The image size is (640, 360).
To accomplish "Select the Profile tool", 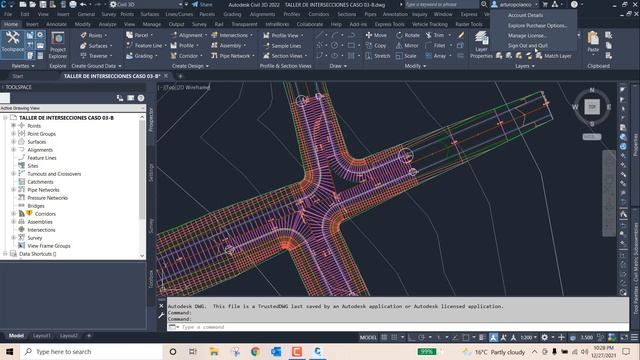I will point(184,46).
